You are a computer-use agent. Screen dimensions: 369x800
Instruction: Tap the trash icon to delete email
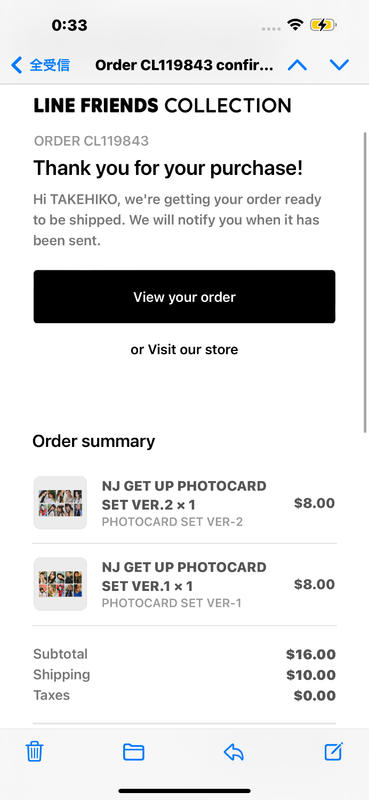pos(35,752)
